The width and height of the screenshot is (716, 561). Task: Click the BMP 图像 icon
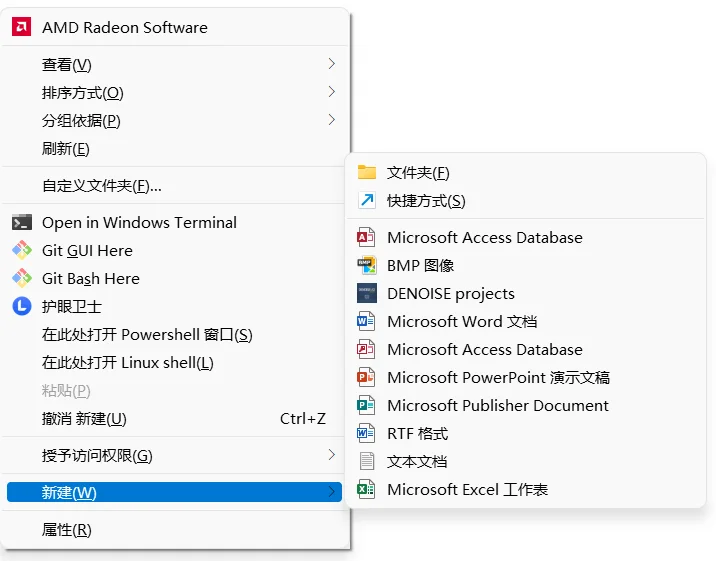coord(367,265)
